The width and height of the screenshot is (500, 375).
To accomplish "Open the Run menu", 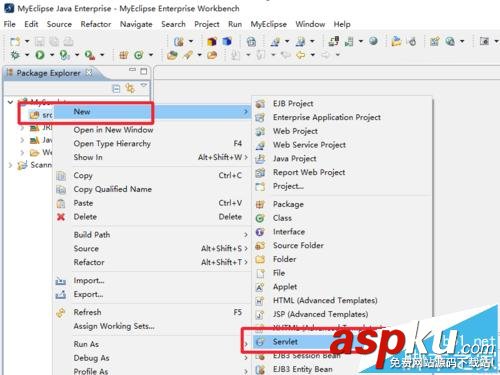I will click(235, 24).
